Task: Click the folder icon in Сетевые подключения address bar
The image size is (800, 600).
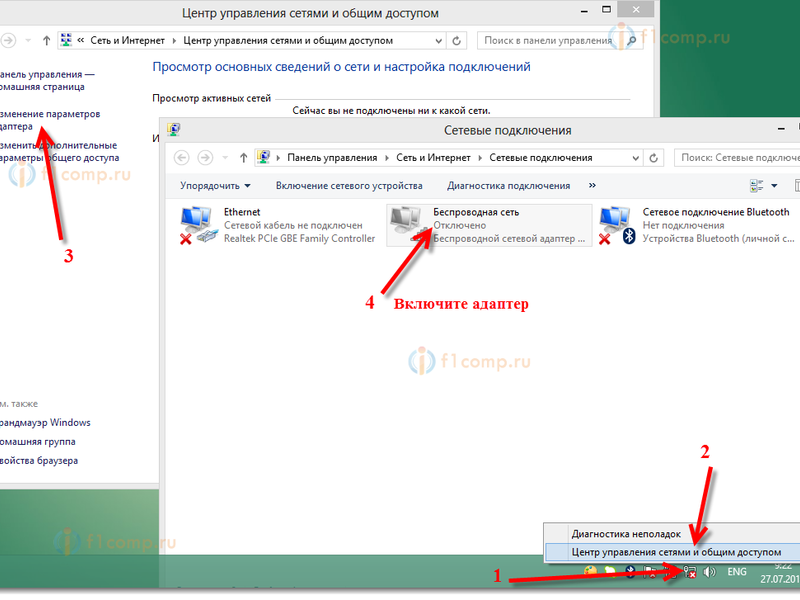Action: click(263, 157)
